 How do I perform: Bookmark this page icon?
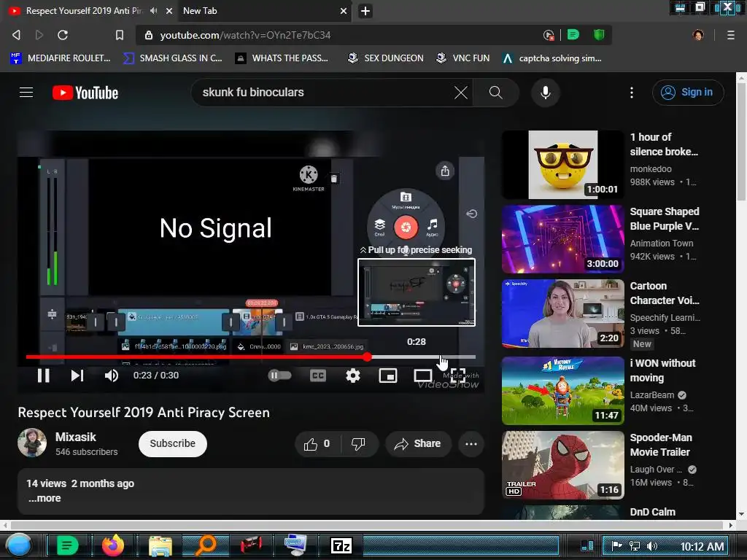coord(120,35)
